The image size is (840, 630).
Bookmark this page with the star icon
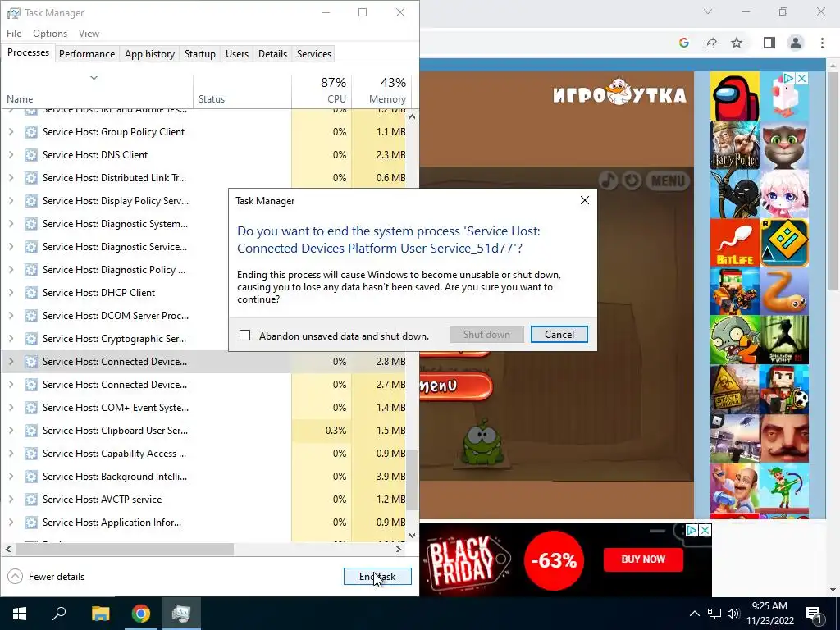(x=737, y=43)
